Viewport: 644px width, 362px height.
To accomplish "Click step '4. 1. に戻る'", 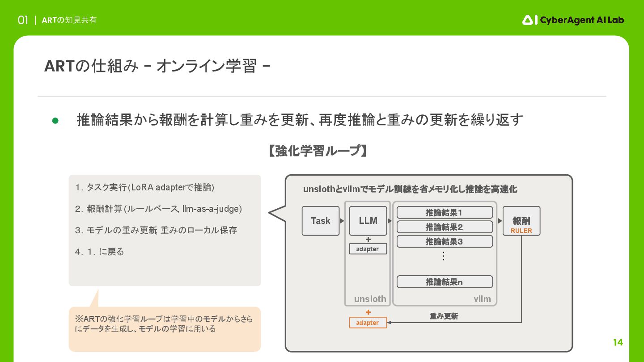I will click(99, 252).
